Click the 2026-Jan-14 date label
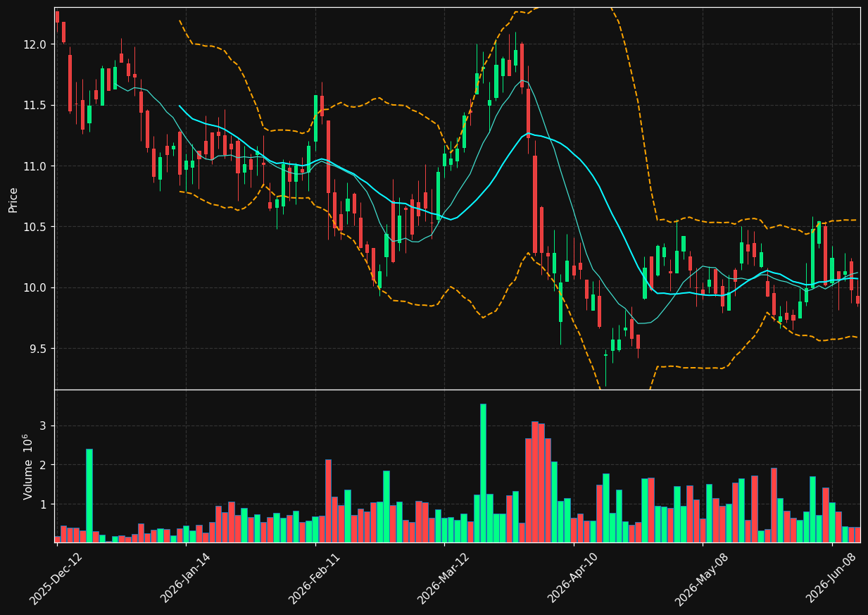 click(x=185, y=578)
